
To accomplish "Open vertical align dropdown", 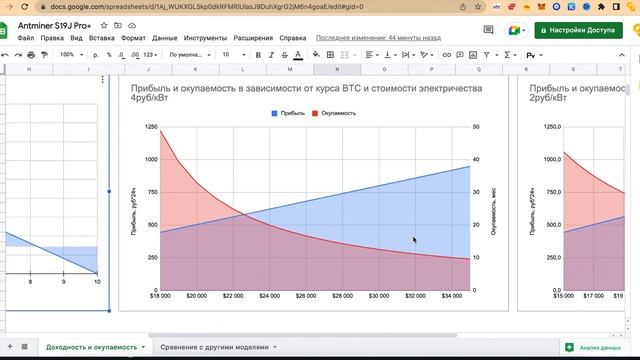I will 390,55.
